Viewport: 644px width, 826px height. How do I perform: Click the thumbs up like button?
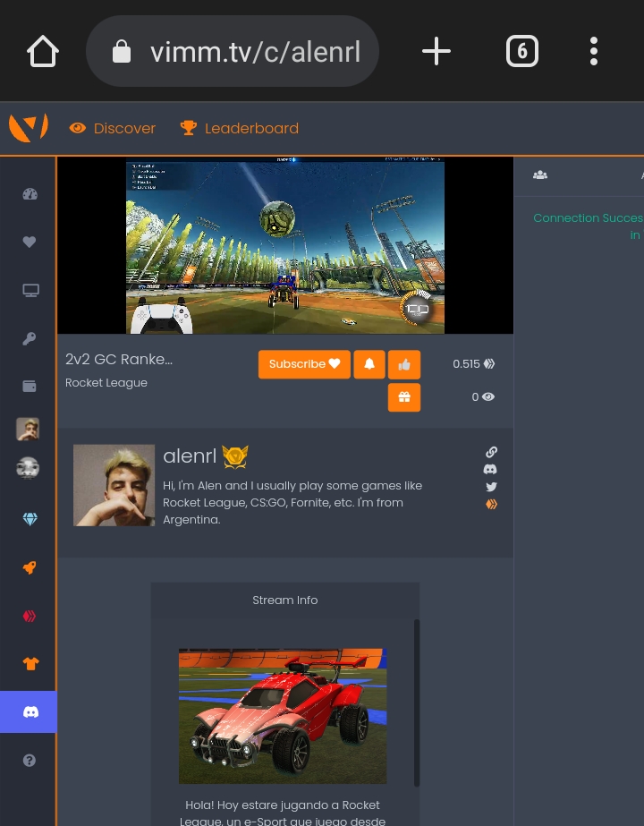pyautogui.click(x=404, y=364)
